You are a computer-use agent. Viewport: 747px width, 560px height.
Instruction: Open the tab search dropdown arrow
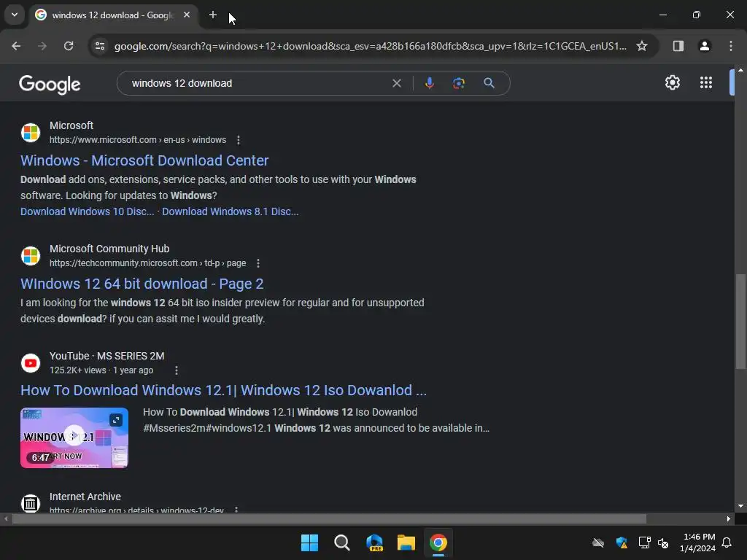[x=15, y=15]
